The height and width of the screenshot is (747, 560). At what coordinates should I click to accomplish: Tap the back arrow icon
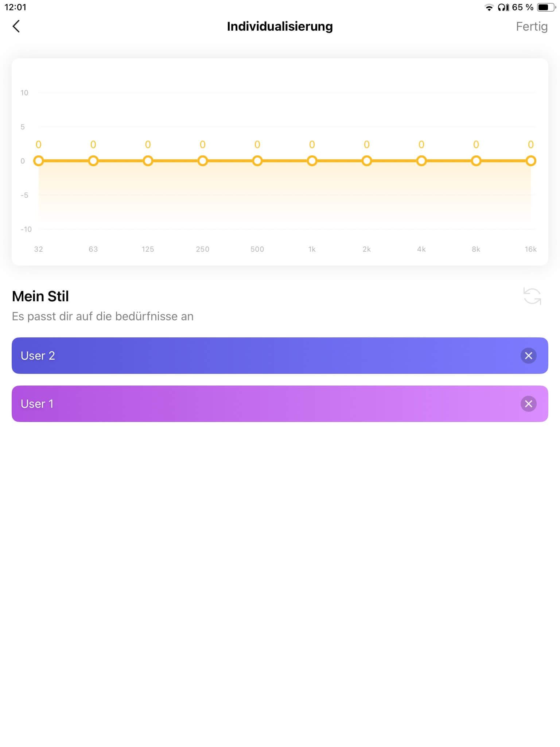(x=16, y=26)
